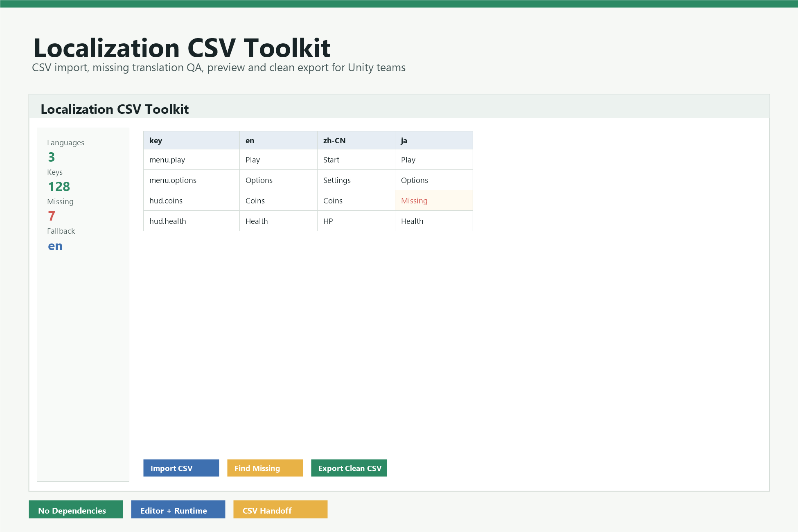This screenshot has width=798, height=532.
Task: Click the red Missing cell in ja column
Action: [434, 201]
